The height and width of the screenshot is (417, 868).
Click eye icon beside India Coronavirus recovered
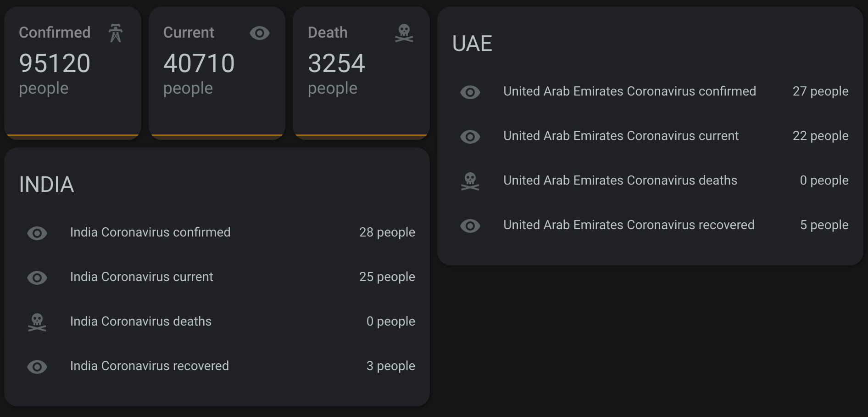[37, 367]
